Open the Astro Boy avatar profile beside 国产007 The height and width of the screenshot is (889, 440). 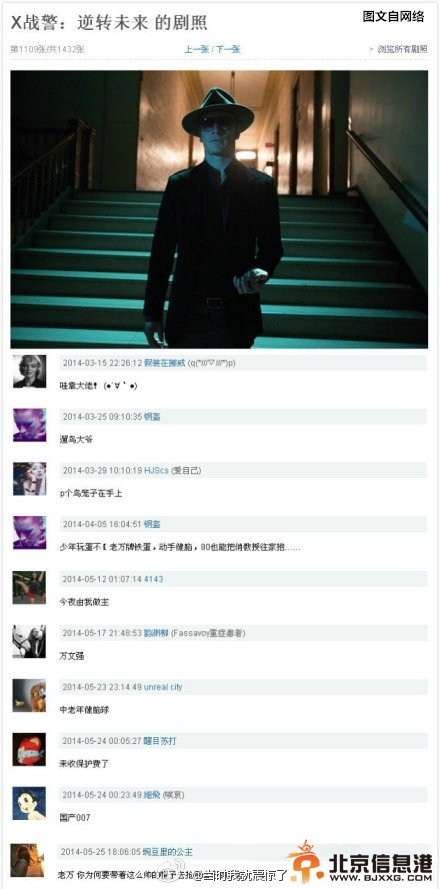coord(29,803)
